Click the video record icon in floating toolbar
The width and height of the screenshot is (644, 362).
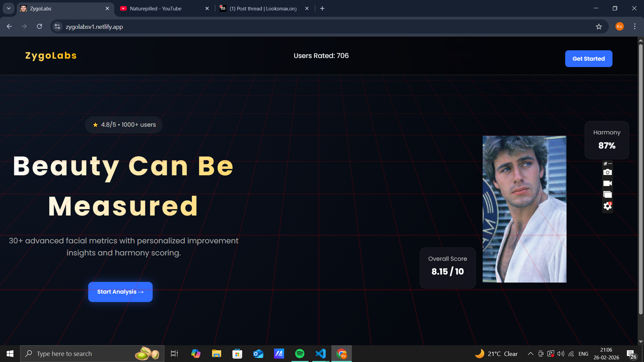coord(607,183)
